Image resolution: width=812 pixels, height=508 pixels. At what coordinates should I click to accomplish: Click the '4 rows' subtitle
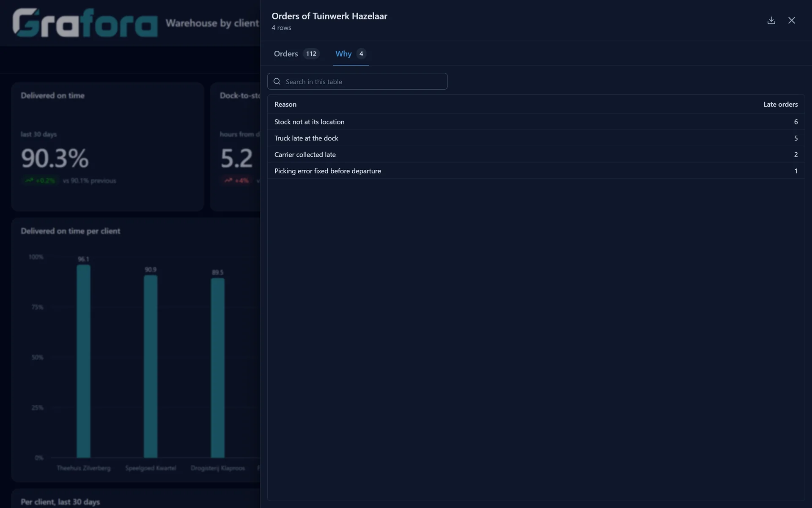(281, 28)
